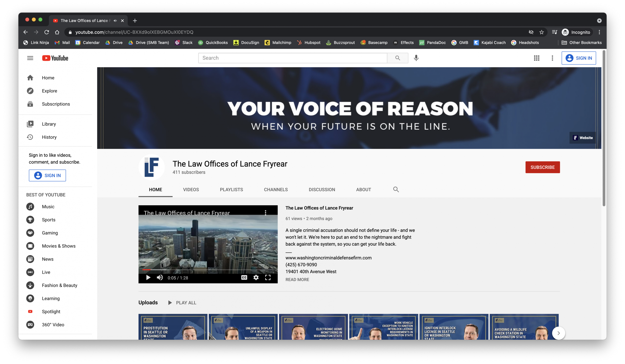Open the Slack bookmark
625x364 pixels.
[x=184, y=43]
